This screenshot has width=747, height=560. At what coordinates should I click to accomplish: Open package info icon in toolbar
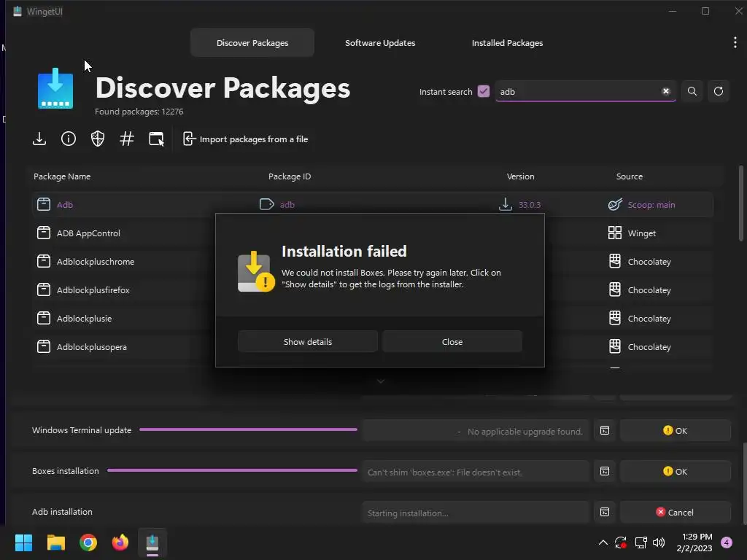point(69,139)
